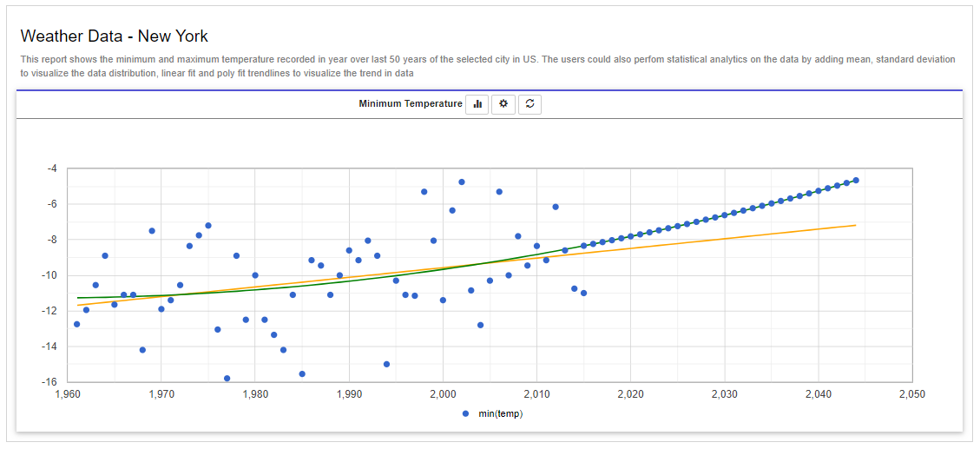
Task: Select the highest data point near 2002
Action: click(x=462, y=182)
